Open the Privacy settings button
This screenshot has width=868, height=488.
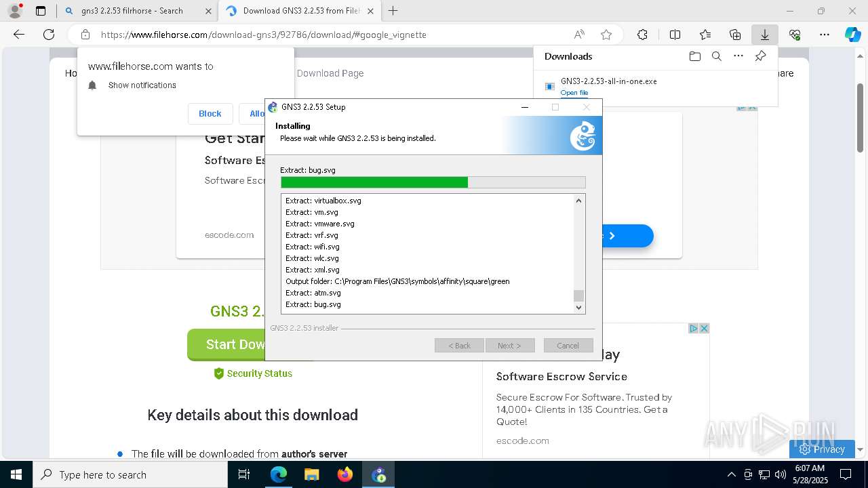click(x=822, y=449)
